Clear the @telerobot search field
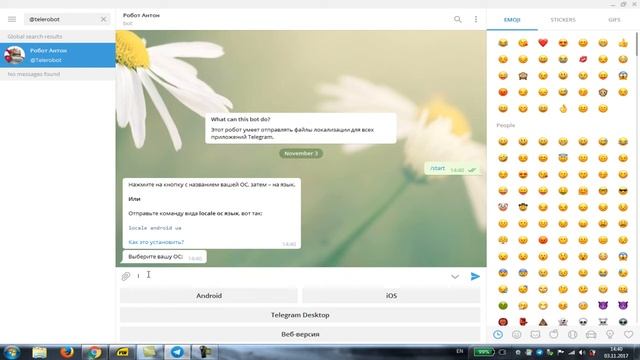Screen dimensions: 640x360 click(103, 19)
